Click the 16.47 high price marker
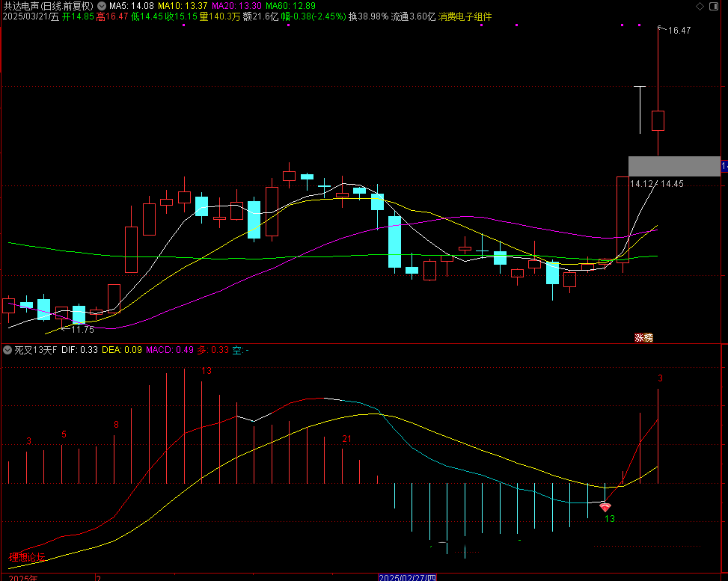 679,31
